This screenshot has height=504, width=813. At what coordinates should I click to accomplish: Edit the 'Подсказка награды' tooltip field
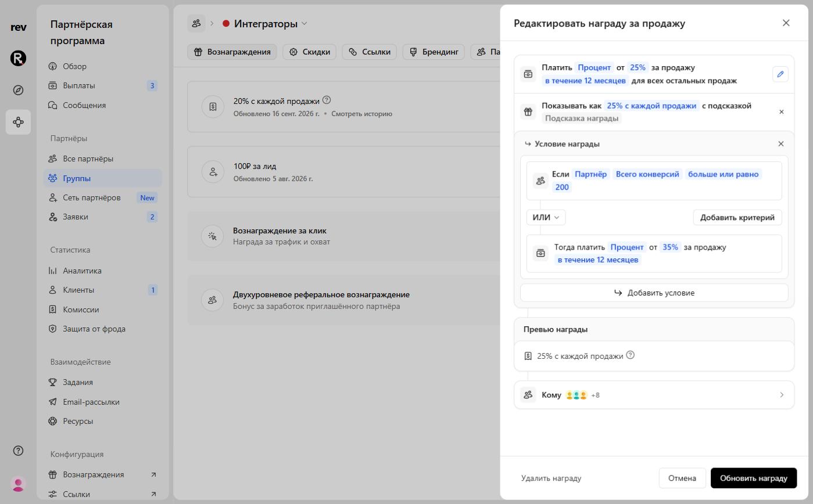[x=582, y=118]
